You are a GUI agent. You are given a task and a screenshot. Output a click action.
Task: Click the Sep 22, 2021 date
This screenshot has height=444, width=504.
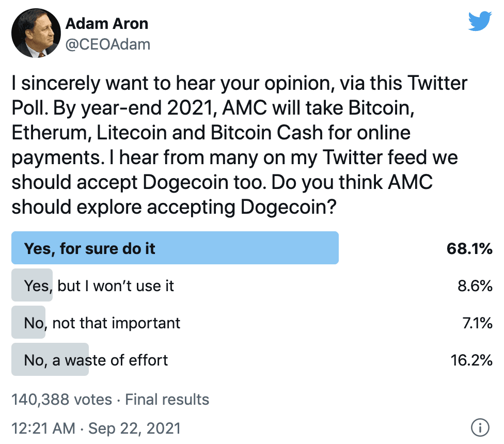pos(134,429)
